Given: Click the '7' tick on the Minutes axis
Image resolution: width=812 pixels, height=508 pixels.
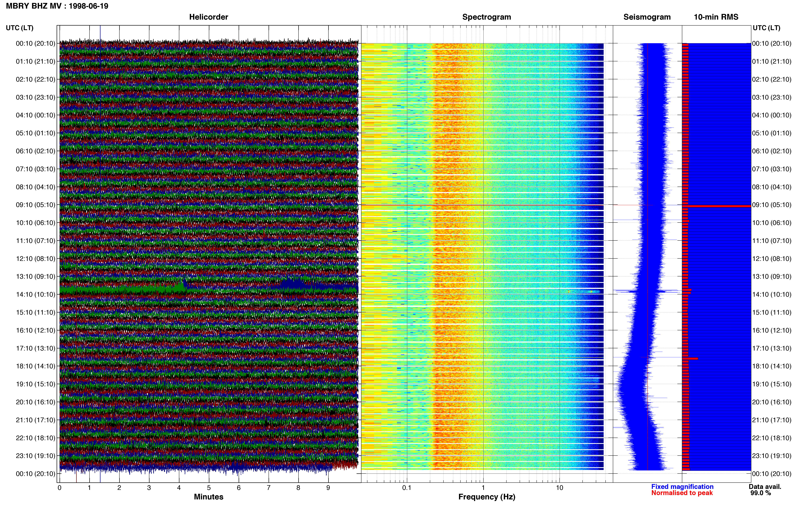Looking at the screenshot, I should click(x=269, y=487).
